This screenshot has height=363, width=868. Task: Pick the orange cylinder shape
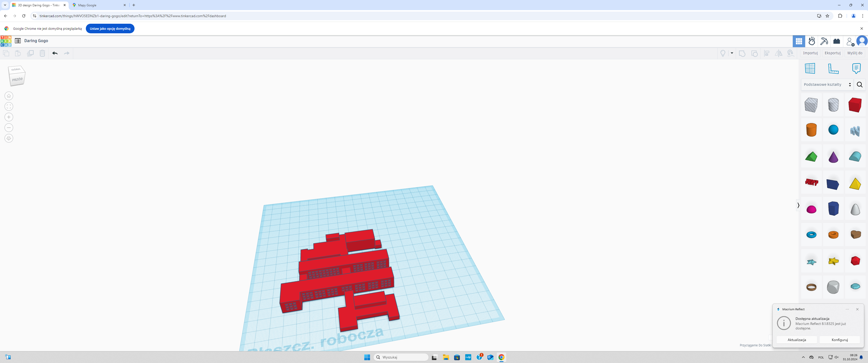tap(811, 130)
